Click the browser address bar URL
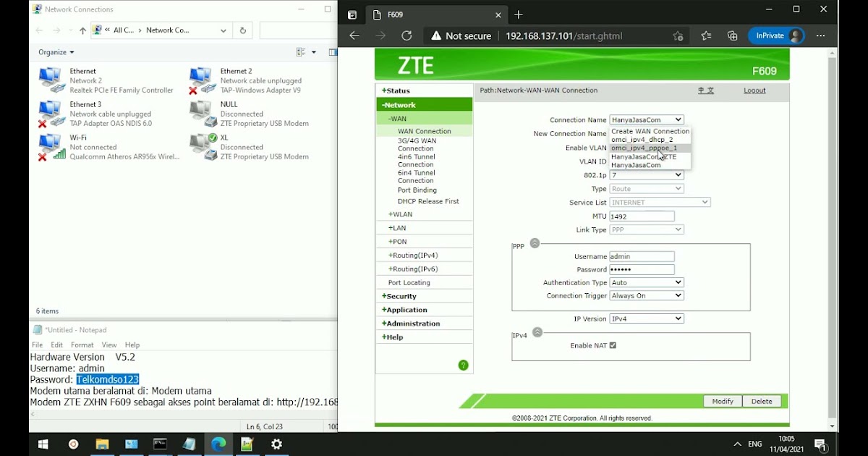Image resolution: width=868 pixels, height=456 pixels. pyautogui.click(x=563, y=35)
